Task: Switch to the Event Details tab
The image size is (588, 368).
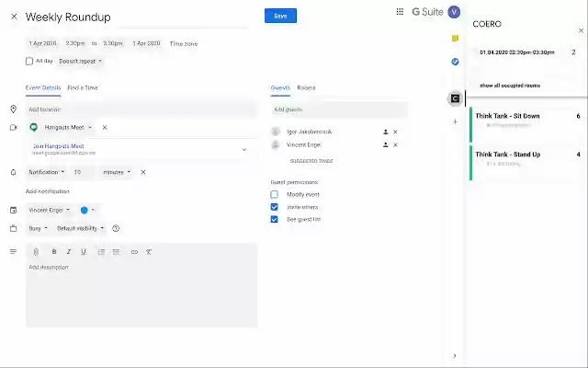Action: [x=43, y=88]
